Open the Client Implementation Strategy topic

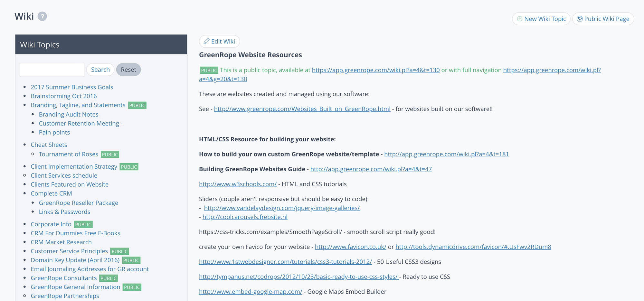pyautogui.click(x=74, y=166)
